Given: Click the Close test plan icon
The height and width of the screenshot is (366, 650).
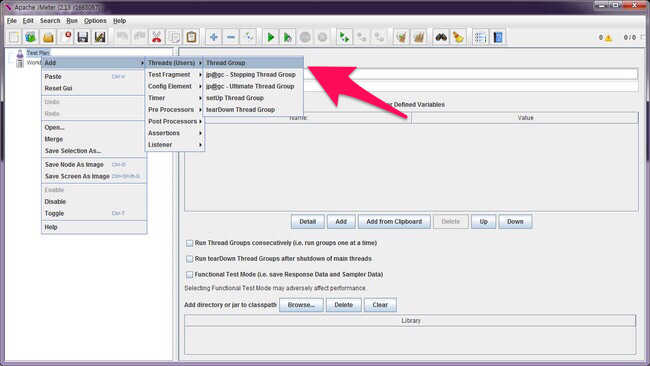Looking at the screenshot, I should [x=65, y=37].
